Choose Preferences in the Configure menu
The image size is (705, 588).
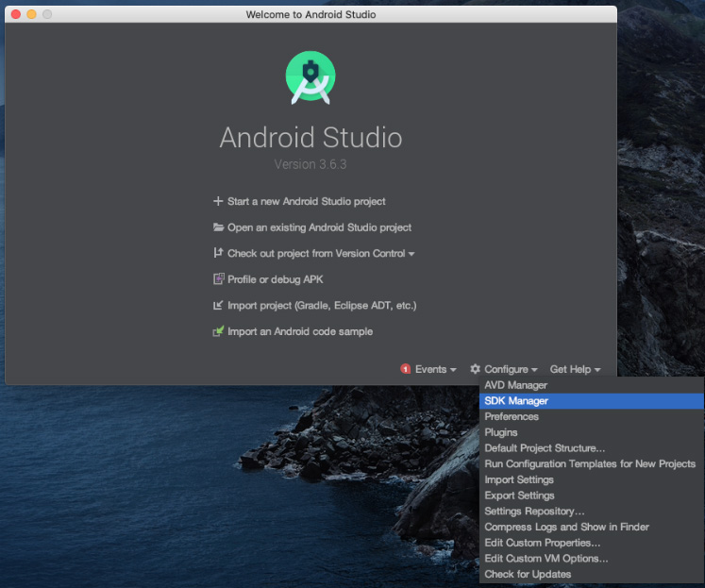click(512, 416)
